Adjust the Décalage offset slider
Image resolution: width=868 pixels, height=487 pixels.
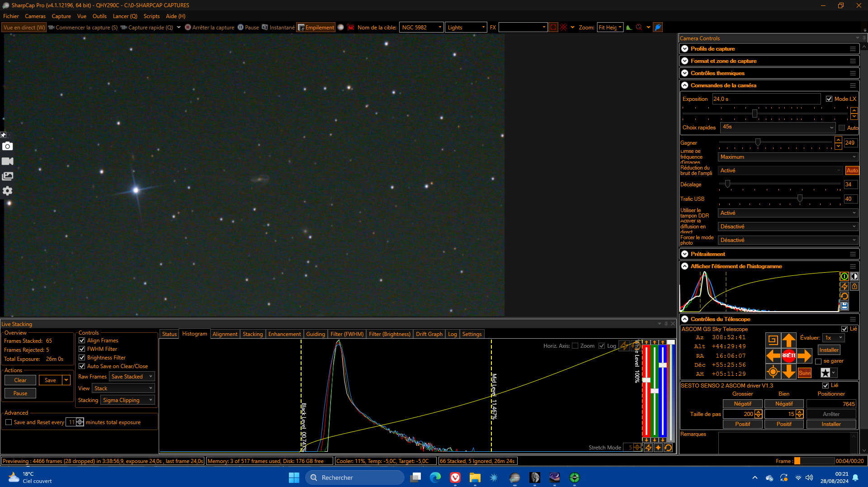[727, 184]
